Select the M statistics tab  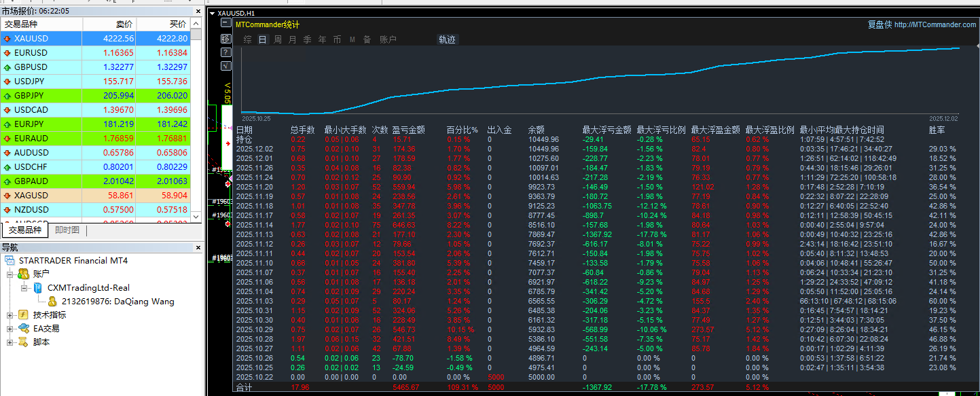(x=352, y=39)
